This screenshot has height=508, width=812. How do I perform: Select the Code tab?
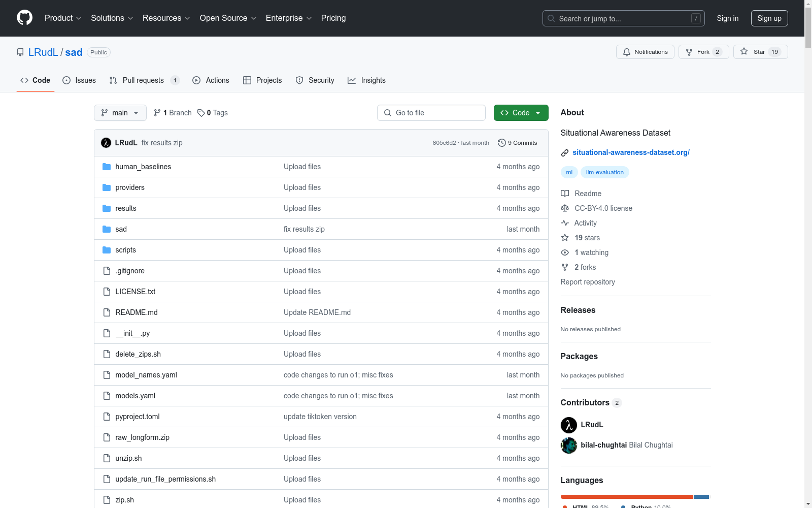(x=36, y=80)
